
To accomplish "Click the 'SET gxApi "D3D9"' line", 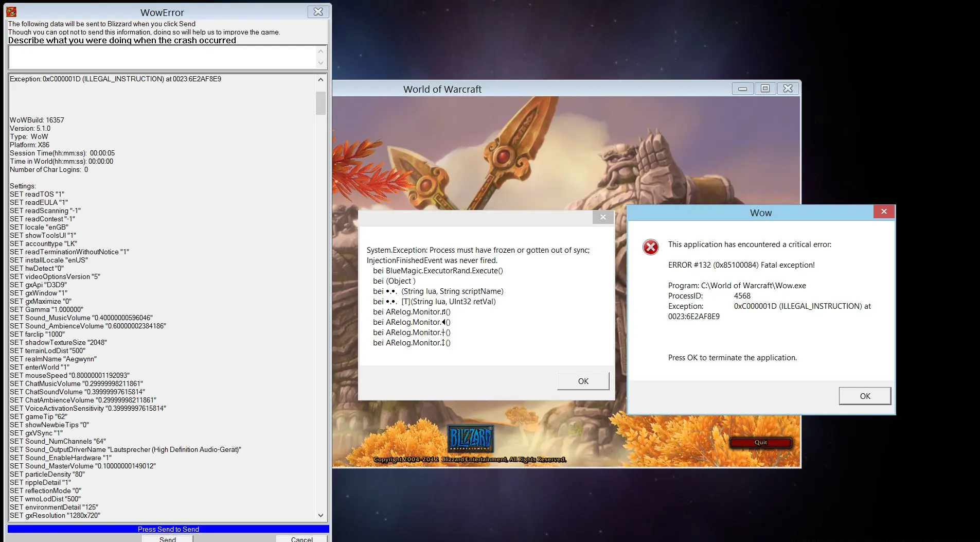I will 39,285.
